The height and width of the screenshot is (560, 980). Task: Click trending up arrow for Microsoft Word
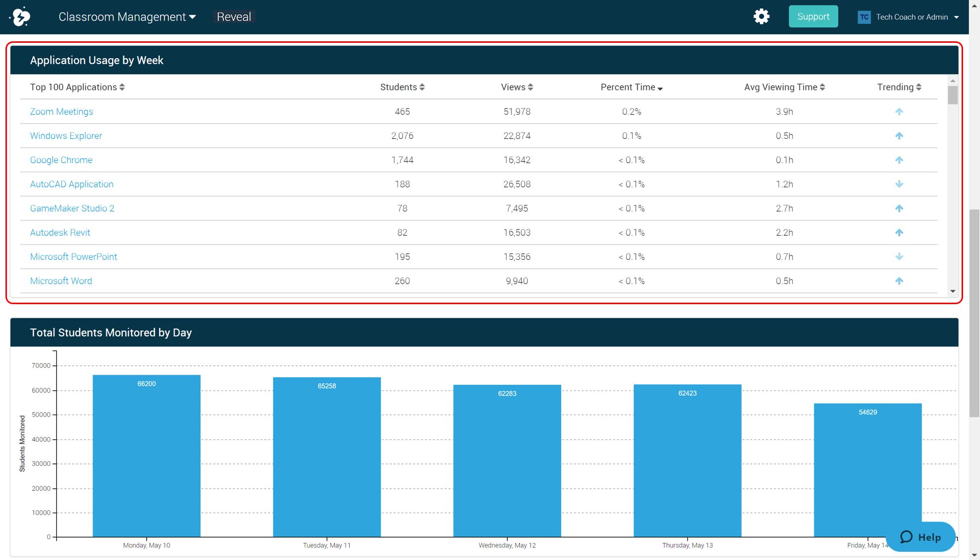pos(899,281)
